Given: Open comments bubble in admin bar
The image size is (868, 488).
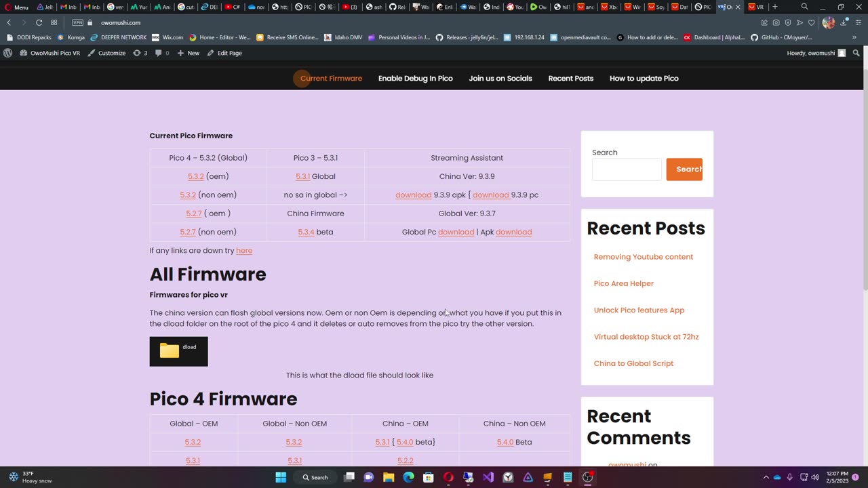Looking at the screenshot, I should (x=162, y=53).
